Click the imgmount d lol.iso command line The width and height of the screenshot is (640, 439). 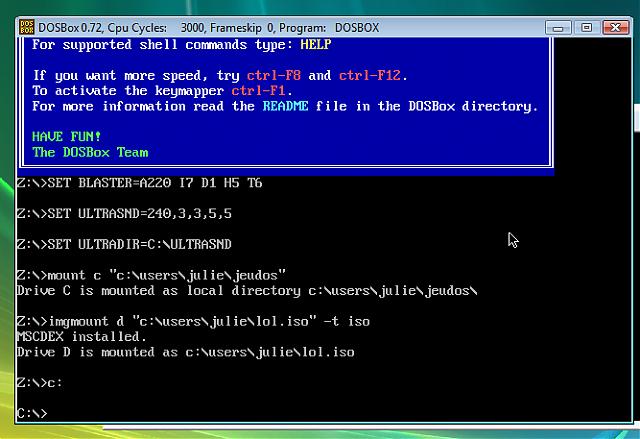click(193, 321)
